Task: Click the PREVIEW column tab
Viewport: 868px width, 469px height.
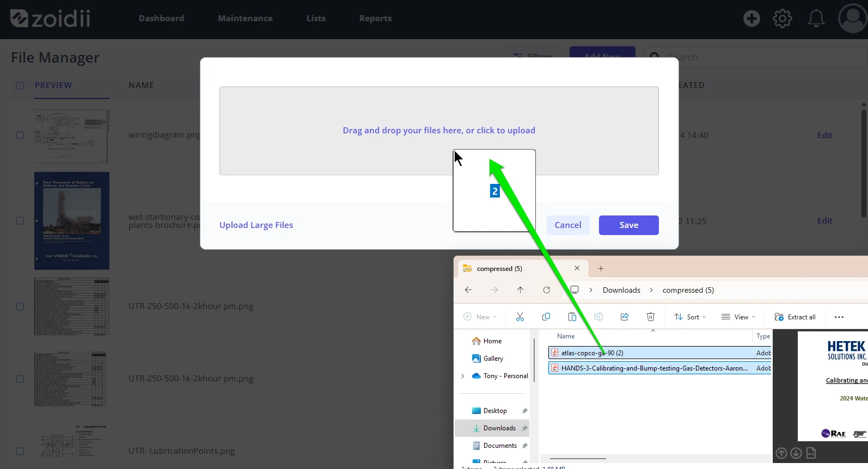Action: coord(53,85)
